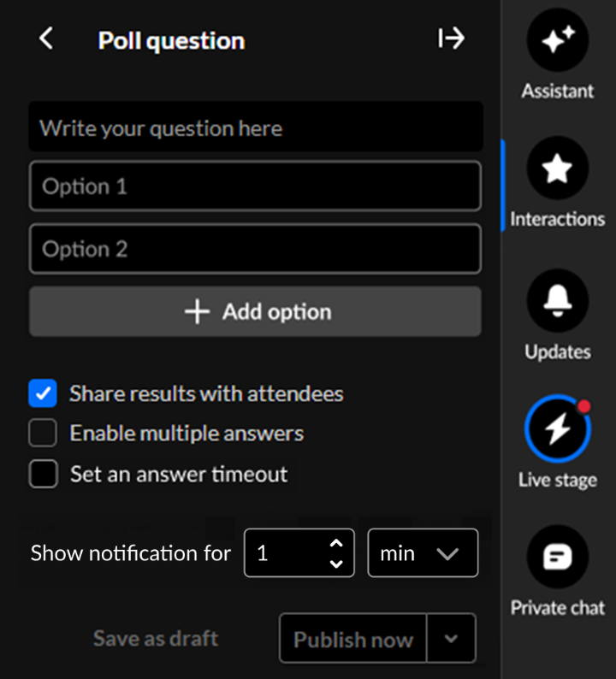
Task: Open the Live stage lightning icon
Action: coord(558,428)
